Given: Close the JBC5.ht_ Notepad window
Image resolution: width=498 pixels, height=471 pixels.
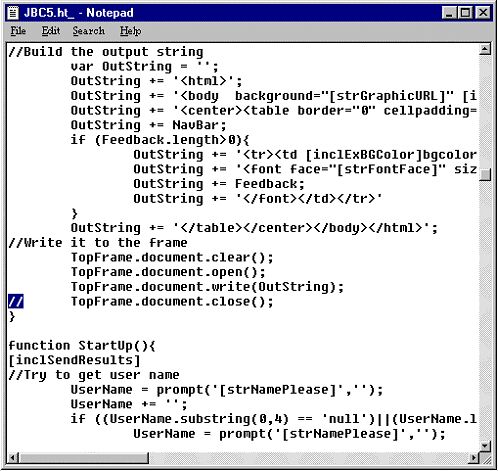Looking at the screenshot, I should 483,13.
